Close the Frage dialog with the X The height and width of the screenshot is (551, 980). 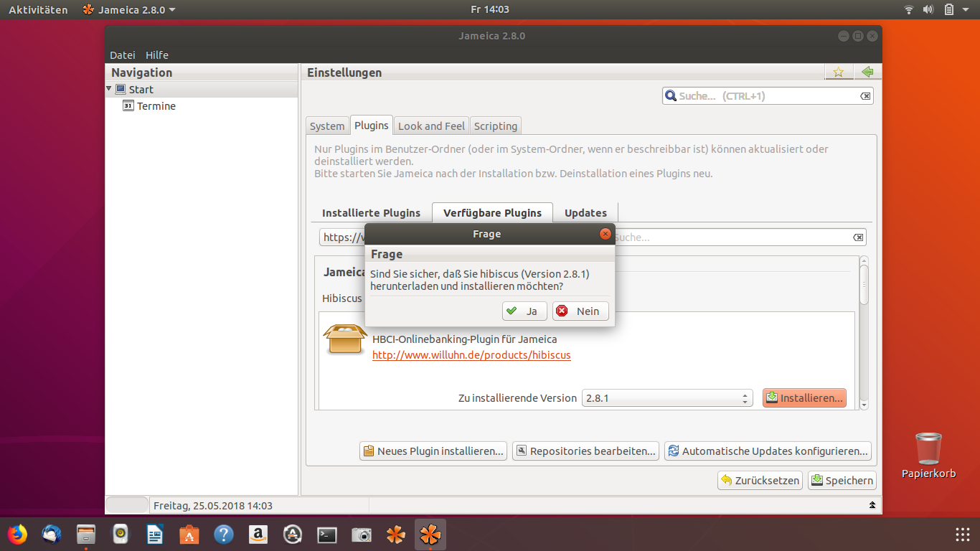(x=606, y=234)
